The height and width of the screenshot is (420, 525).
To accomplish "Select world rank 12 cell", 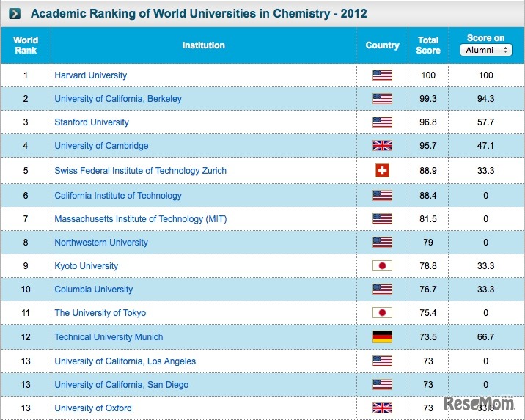I will click(x=26, y=337).
